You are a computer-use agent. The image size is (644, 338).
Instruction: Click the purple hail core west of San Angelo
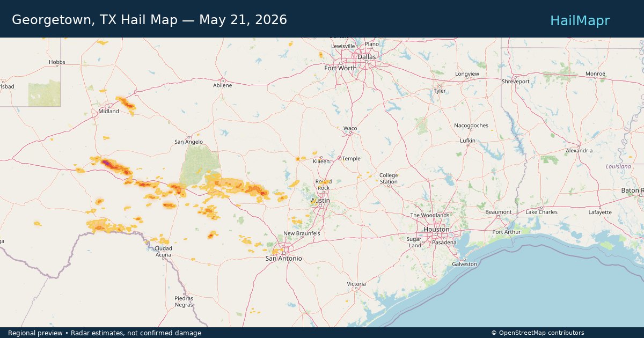107,163
